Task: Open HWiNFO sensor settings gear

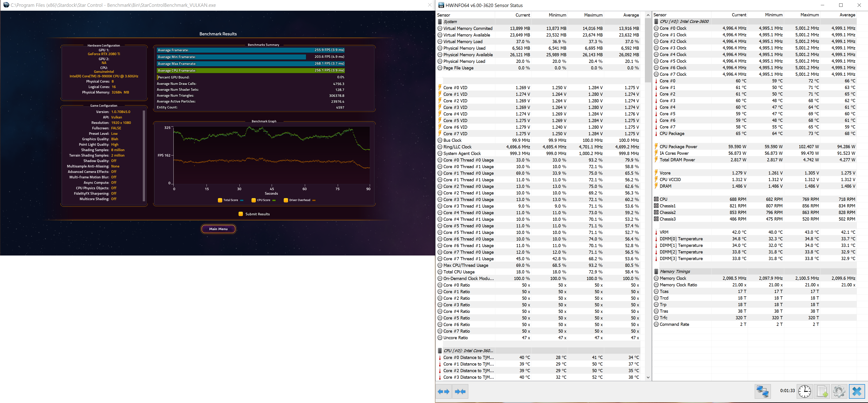Action: [839, 392]
